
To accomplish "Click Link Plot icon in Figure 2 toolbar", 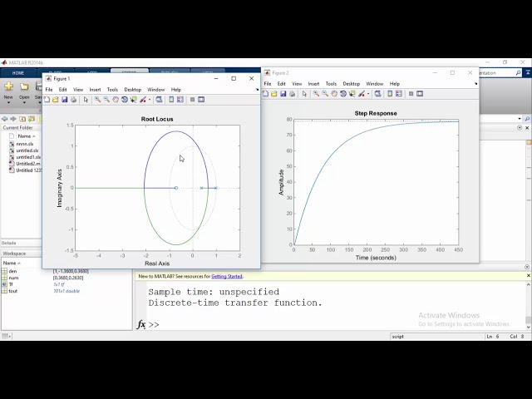I will click(377, 94).
